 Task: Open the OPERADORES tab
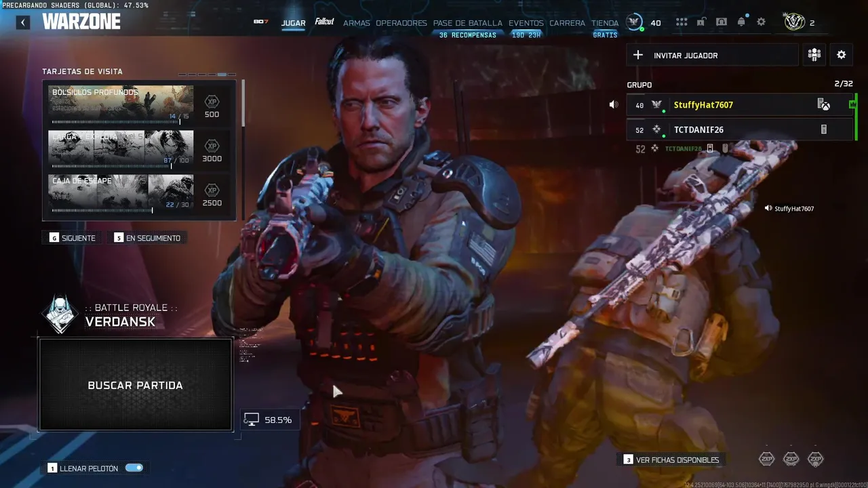coord(401,23)
